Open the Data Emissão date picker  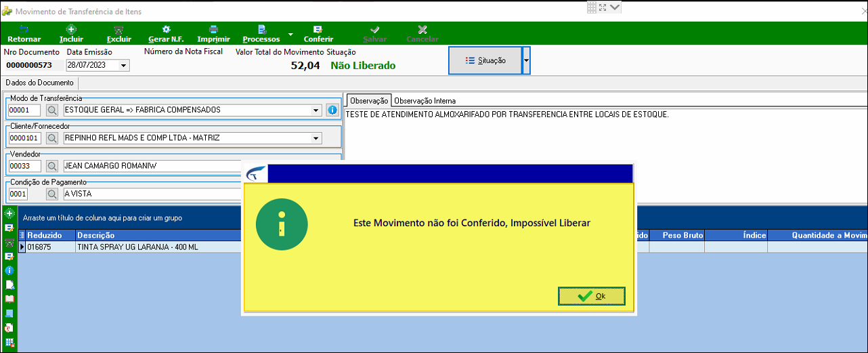124,66
